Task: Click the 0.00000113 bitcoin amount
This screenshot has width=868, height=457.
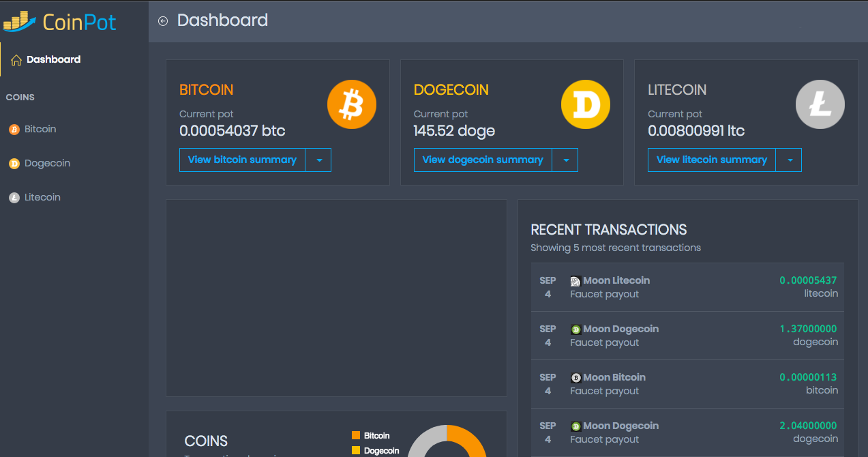Action: point(808,377)
